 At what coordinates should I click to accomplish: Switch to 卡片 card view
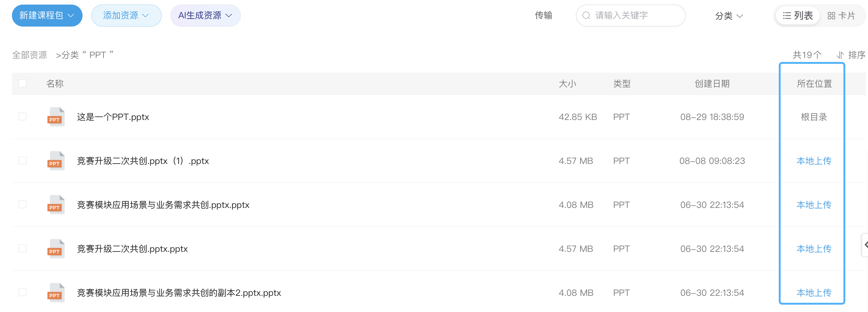[x=841, y=16]
